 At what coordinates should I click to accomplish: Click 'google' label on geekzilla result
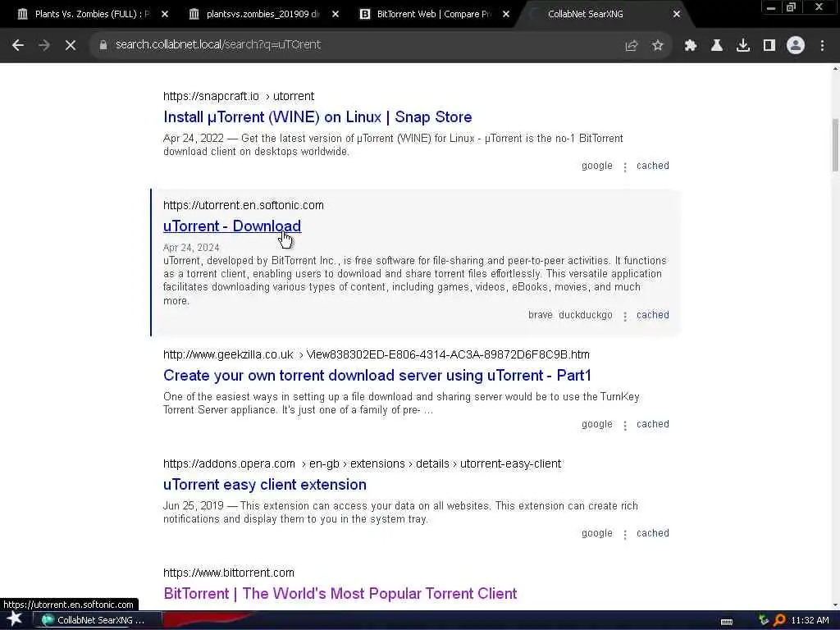(x=597, y=424)
